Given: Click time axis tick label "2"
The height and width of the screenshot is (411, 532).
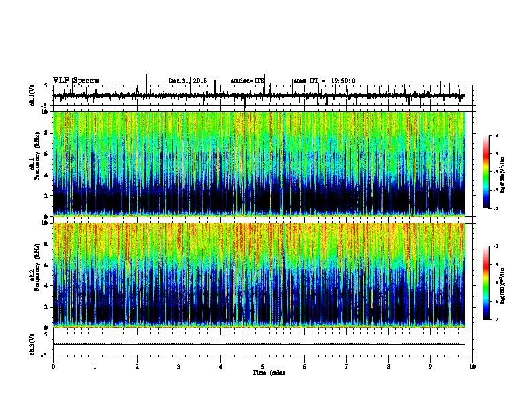Looking at the screenshot, I should (x=137, y=367).
